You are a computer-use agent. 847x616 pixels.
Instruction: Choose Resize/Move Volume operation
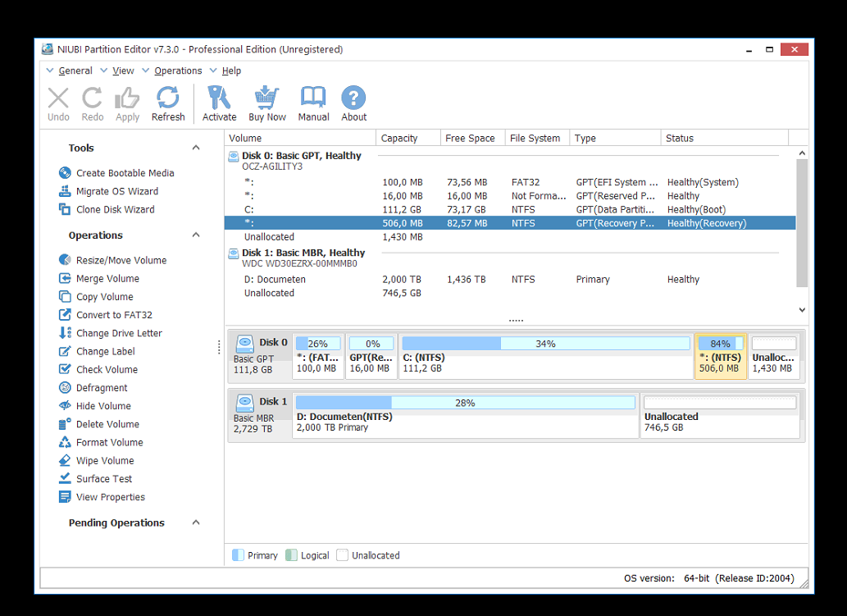[121, 260]
